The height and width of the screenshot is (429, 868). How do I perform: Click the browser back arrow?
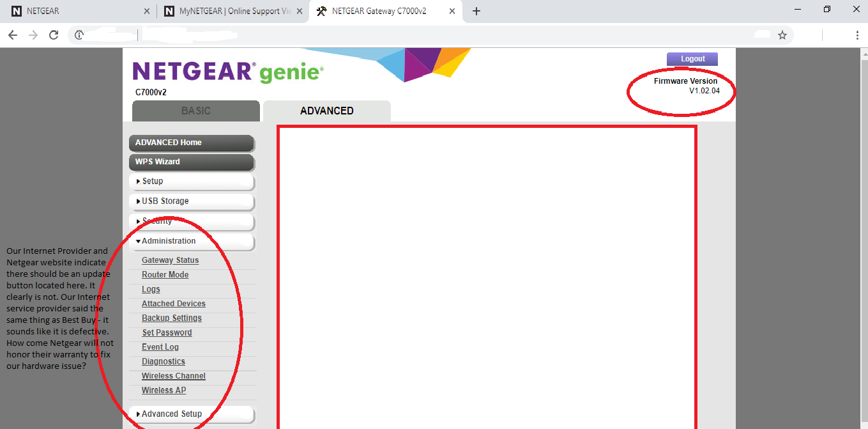coord(13,35)
